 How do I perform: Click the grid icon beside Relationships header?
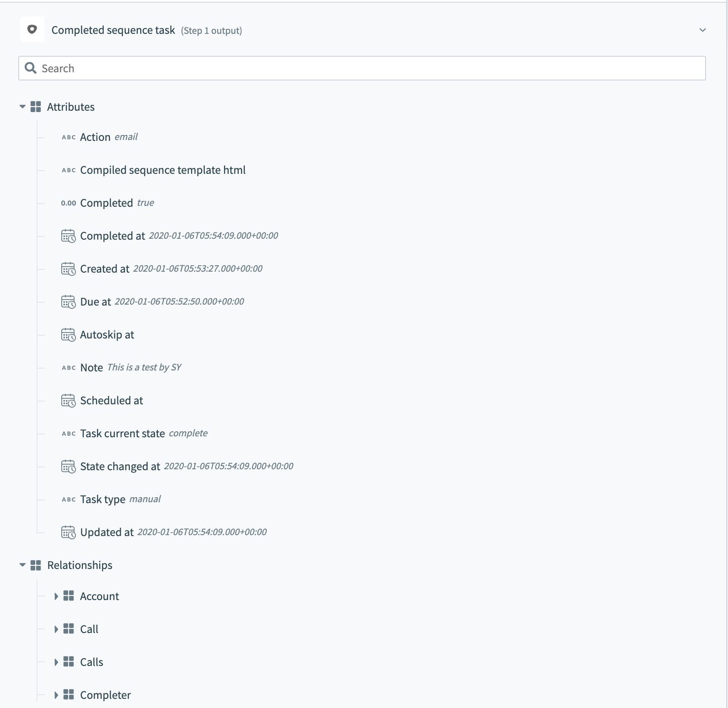pyautogui.click(x=37, y=565)
